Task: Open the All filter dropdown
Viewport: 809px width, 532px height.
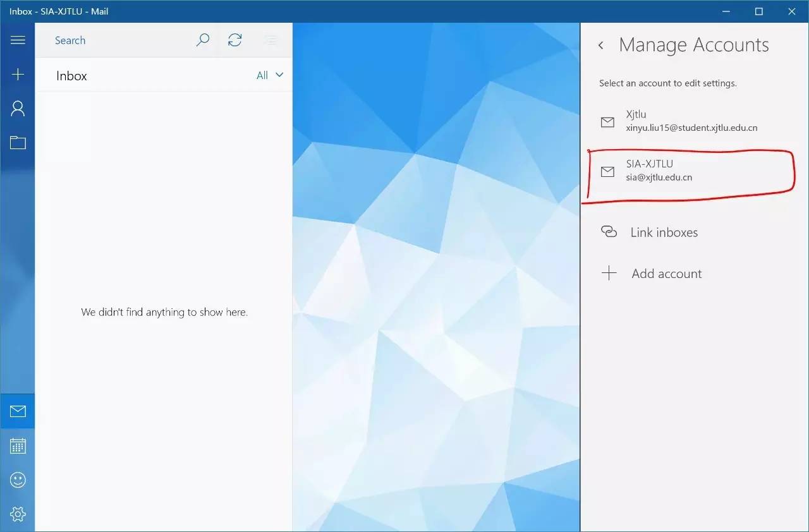Action: (x=270, y=75)
